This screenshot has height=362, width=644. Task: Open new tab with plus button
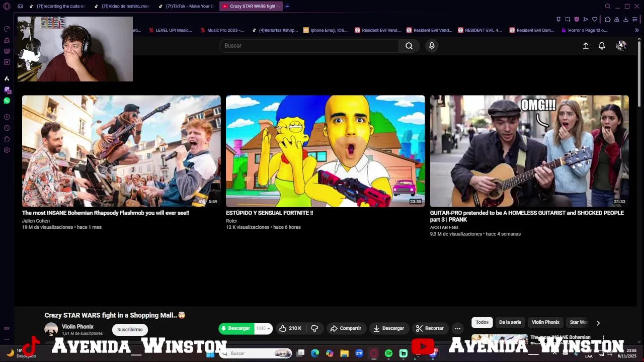pyautogui.click(x=287, y=7)
